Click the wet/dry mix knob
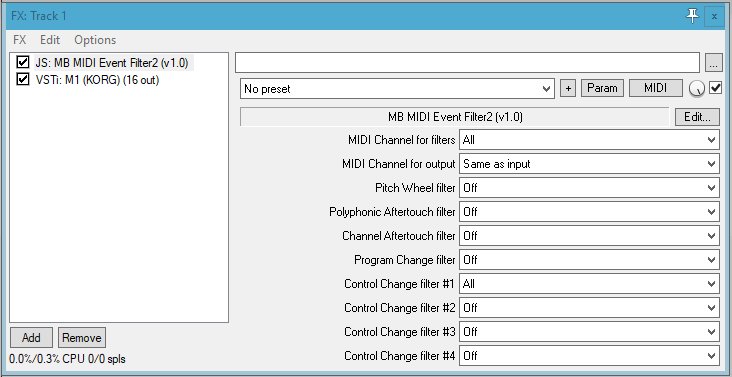This screenshot has height=377, width=732. click(697, 89)
